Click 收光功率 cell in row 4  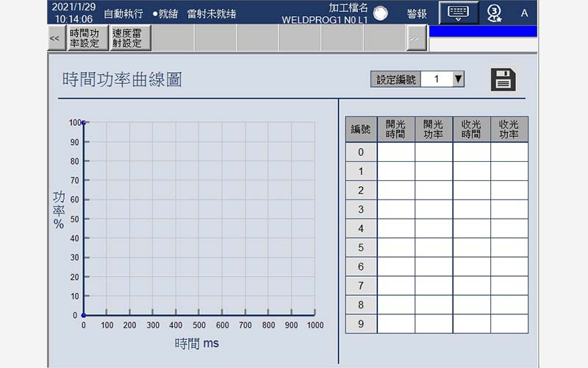coord(509,229)
